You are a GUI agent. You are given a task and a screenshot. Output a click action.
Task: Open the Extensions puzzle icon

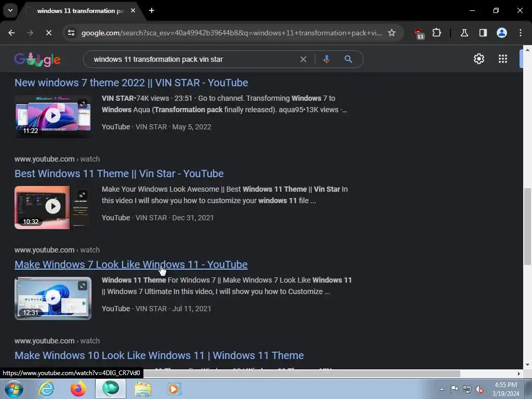(x=436, y=33)
